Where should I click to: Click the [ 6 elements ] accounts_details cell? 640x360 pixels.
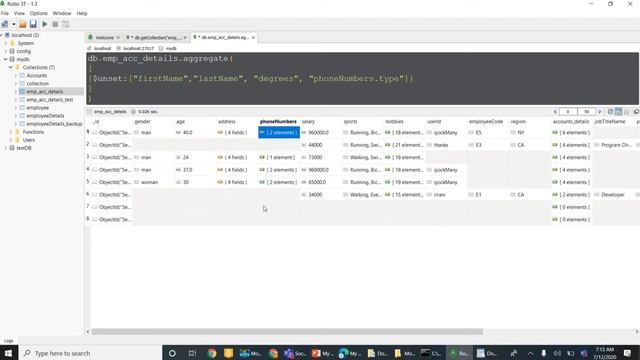tap(571, 133)
